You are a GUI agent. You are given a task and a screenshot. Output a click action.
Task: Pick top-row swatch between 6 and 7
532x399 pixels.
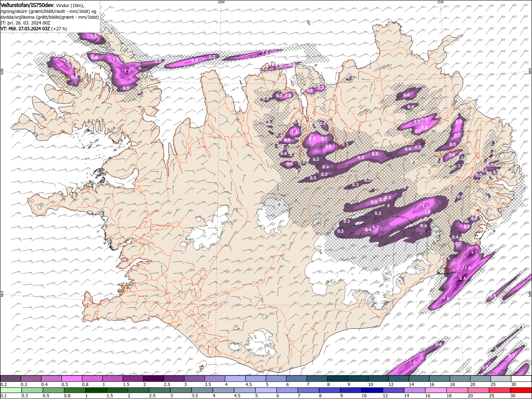[x=297, y=379]
